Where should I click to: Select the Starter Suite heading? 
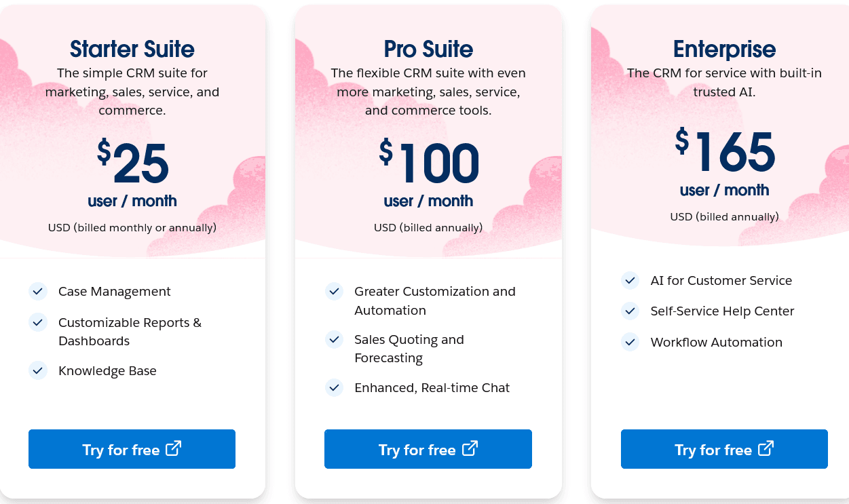coord(132,49)
